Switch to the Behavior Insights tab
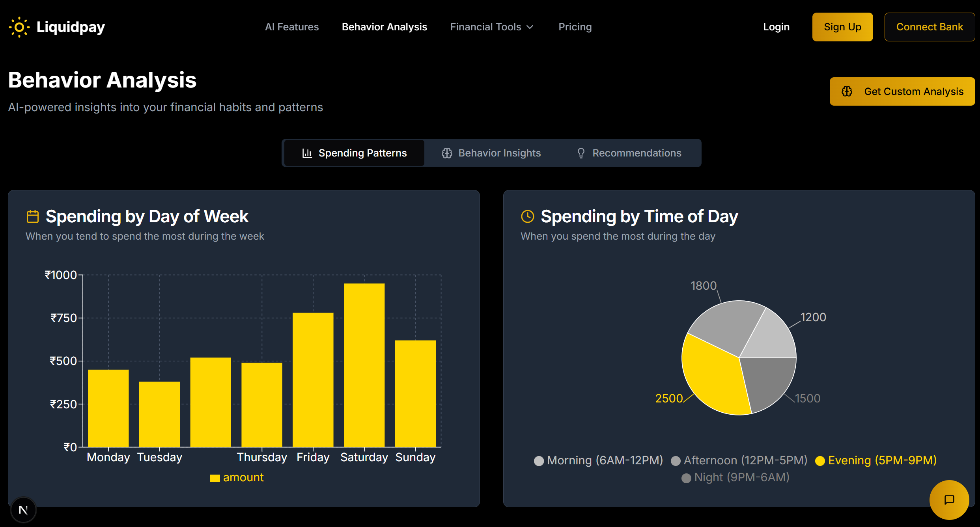Viewport: 980px width, 527px height. 491,153
